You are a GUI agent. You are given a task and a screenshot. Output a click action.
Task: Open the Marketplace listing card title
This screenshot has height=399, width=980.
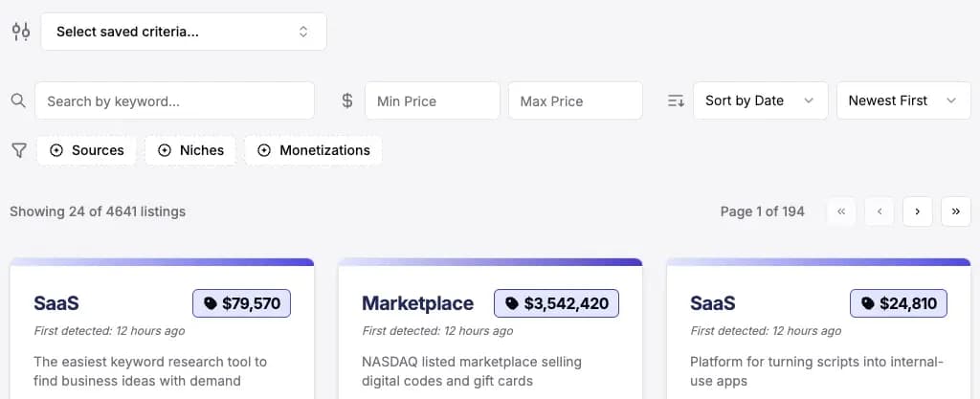[417, 303]
